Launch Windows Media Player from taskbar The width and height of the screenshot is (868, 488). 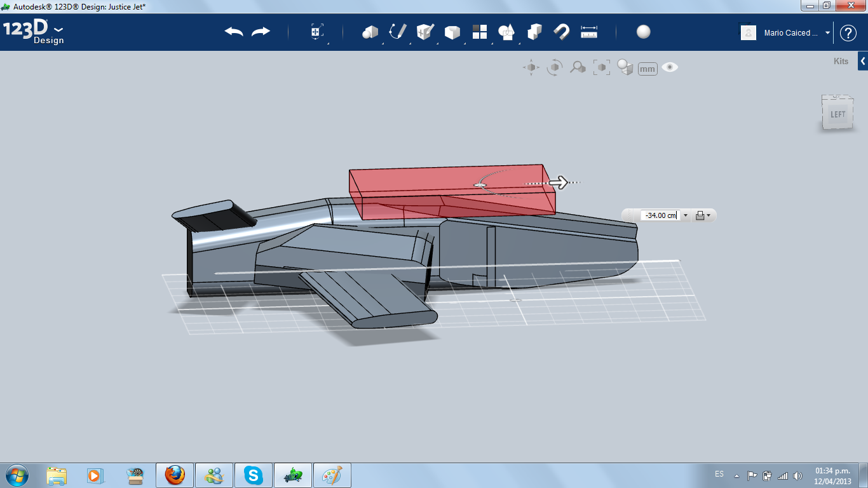point(95,475)
